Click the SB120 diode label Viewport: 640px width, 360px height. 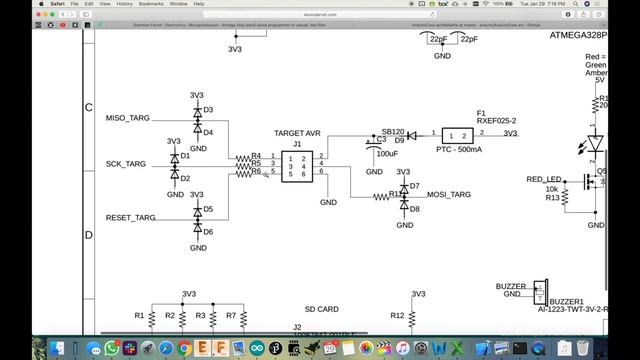pos(393,132)
